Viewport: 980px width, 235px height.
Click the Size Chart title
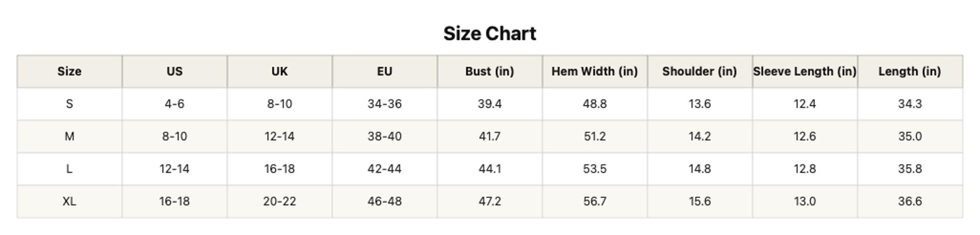tap(490, 34)
